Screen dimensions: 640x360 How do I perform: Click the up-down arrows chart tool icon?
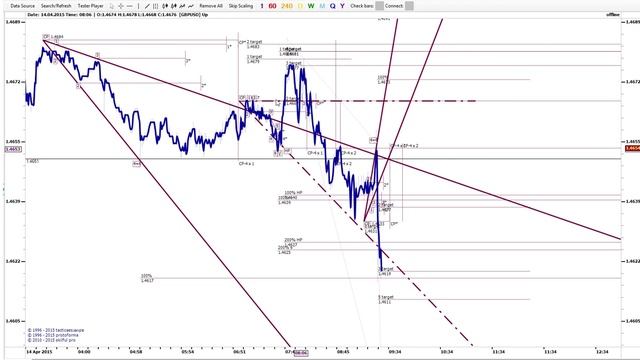(165, 6)
